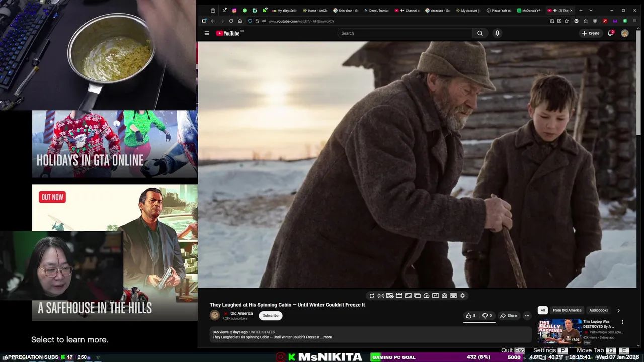Click the Holidays in GTA Online banner
644x362 pixels.
(x=115, y=144)
